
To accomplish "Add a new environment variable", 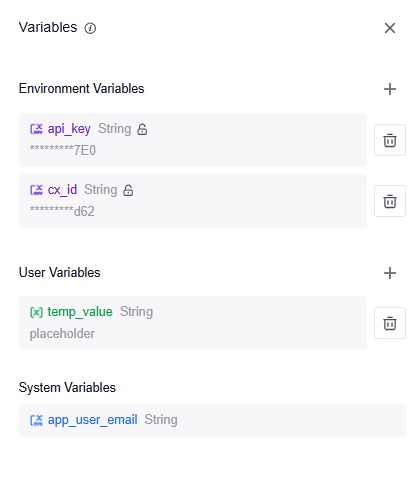I will tap(390, 89).
